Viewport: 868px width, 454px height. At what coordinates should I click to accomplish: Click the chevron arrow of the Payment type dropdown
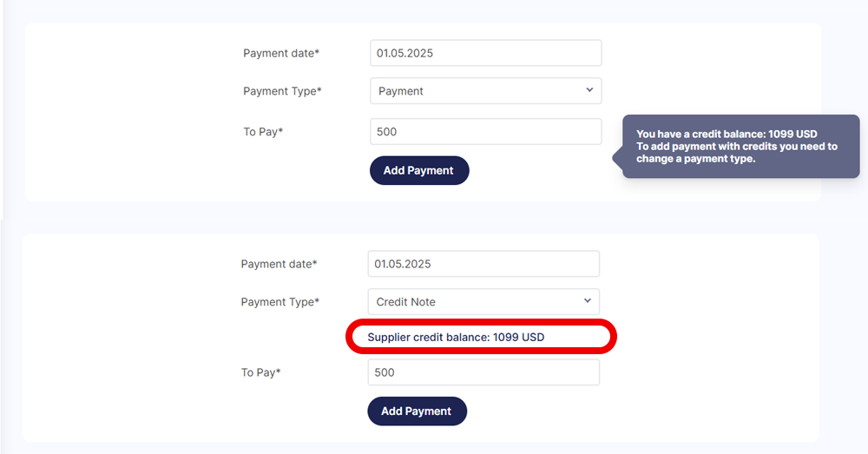coord(589,89)
